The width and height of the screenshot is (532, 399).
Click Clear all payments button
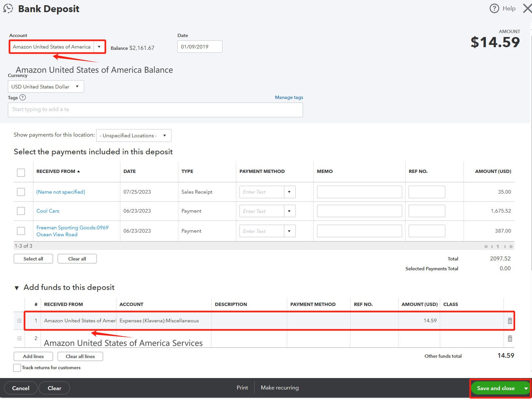(77, 259)
